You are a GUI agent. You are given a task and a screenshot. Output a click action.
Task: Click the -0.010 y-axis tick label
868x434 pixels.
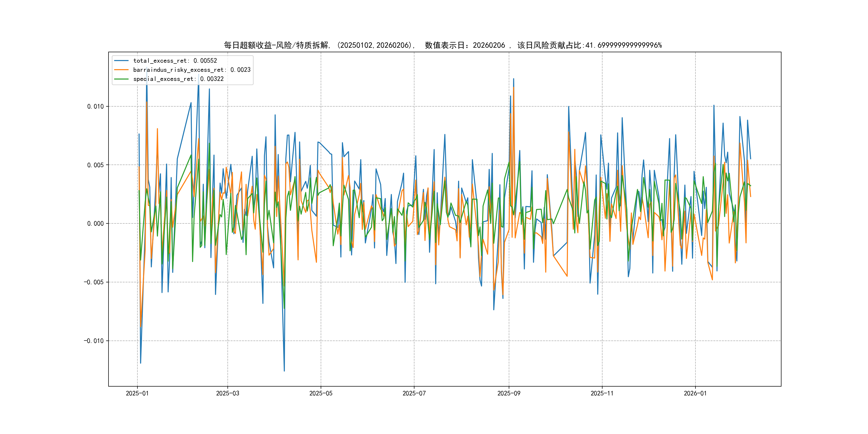(94, 341)
